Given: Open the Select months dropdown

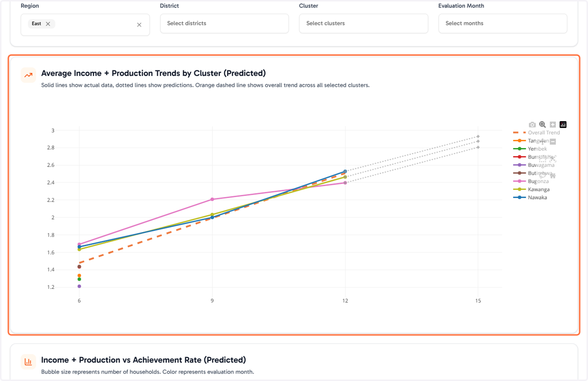Looking at the screenshot, I should click(x=503, y=24).
